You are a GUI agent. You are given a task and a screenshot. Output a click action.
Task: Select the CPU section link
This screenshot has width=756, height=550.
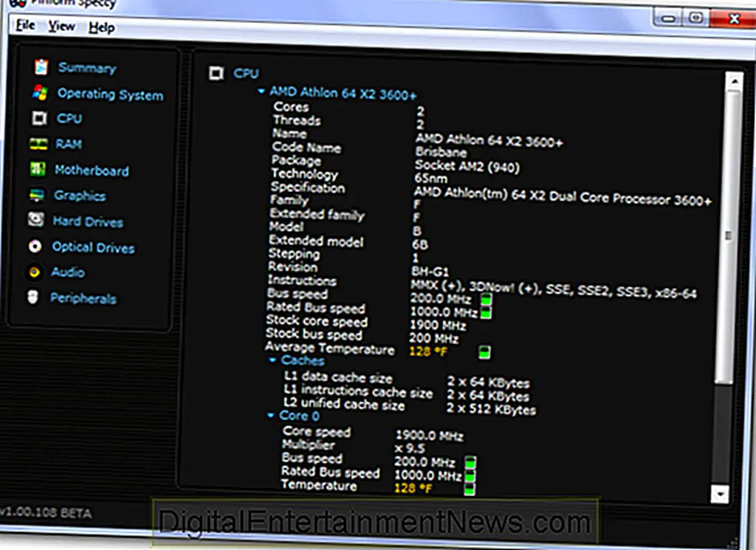point(69,119)
